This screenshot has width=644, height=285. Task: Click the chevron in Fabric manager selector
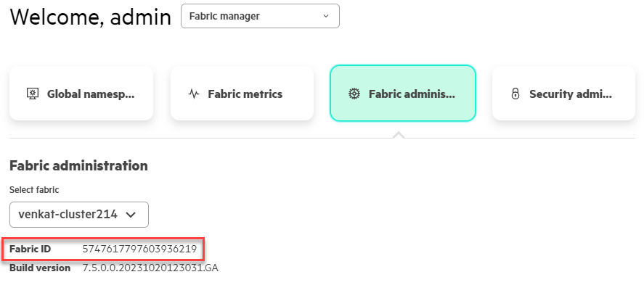pos(326,17)
